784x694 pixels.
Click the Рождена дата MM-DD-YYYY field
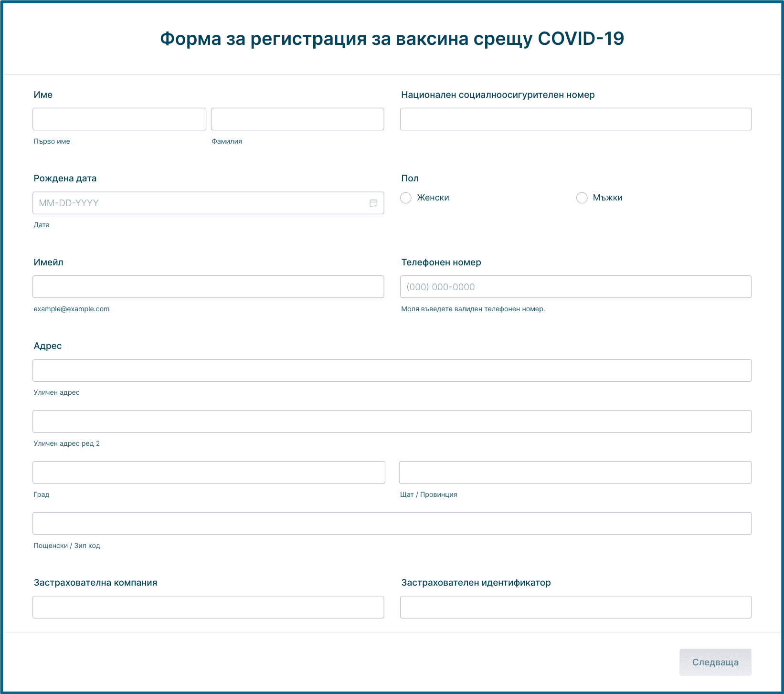[x=201, y=203]
